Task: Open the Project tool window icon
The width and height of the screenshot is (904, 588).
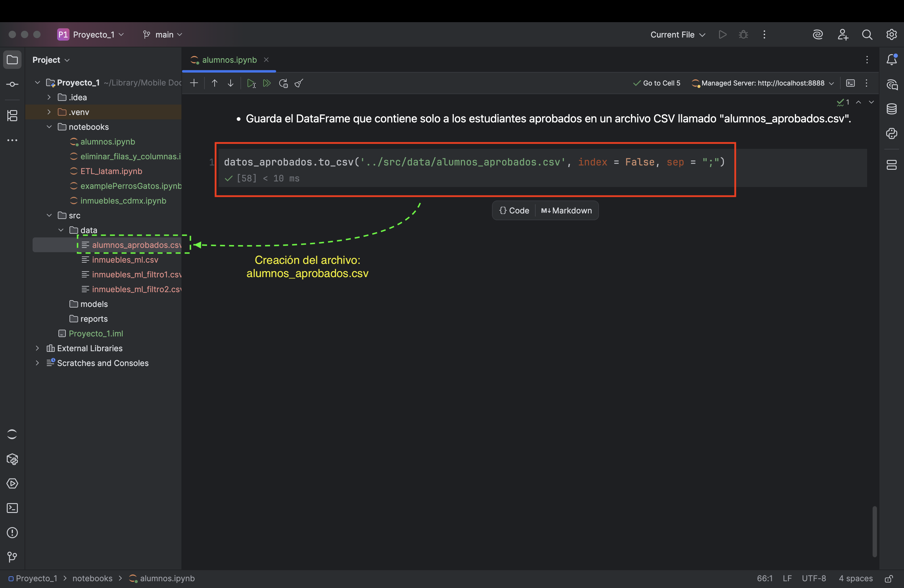Action: point(12,60)
